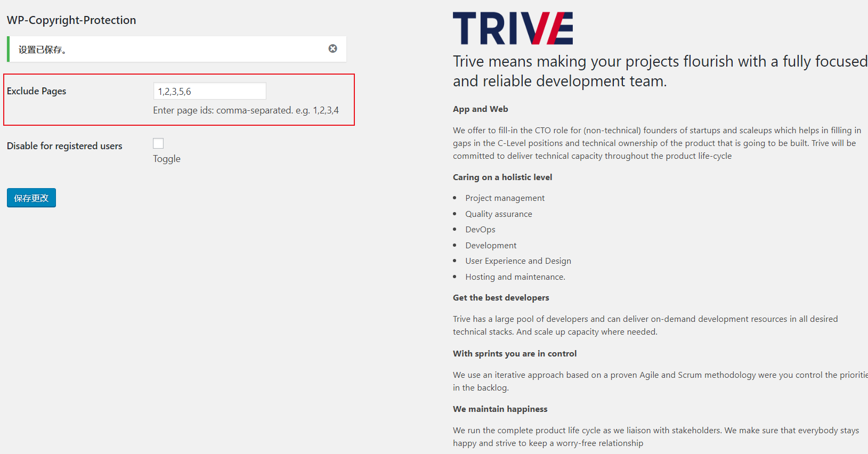Toggle Disable for registered users checkbox
This screenshot has height=454, width=868.
coord(158,143)
